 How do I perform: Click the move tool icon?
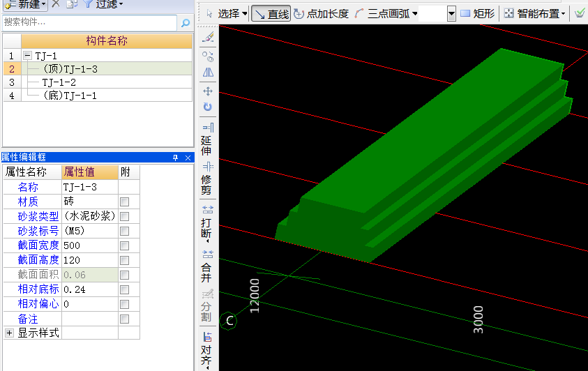tap(208, 91)
